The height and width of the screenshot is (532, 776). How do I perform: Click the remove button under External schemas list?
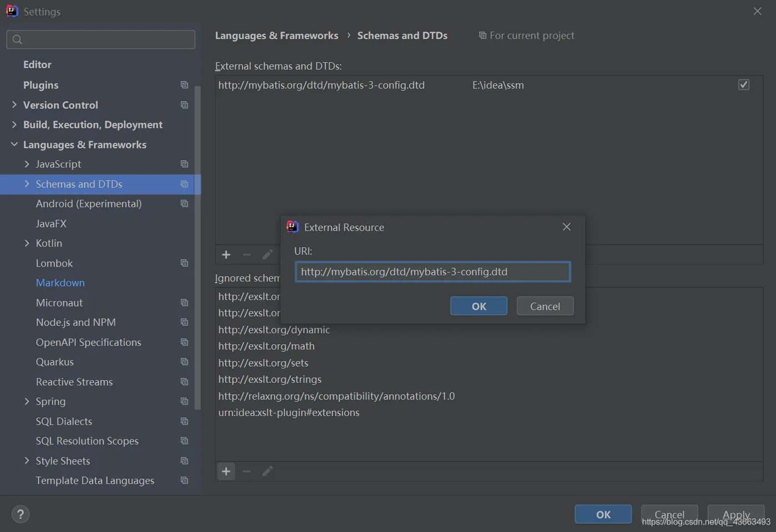[247, 255]
